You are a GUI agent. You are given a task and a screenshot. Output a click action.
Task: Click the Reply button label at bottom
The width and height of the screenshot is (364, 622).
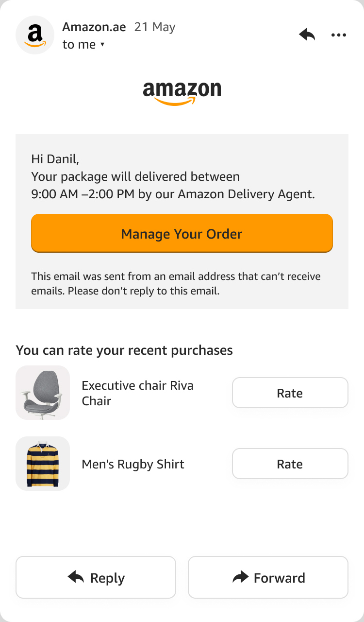click(107, 578)
